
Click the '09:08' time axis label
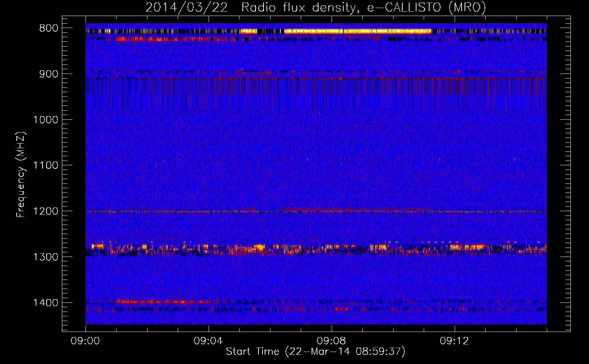click(331, 341)
